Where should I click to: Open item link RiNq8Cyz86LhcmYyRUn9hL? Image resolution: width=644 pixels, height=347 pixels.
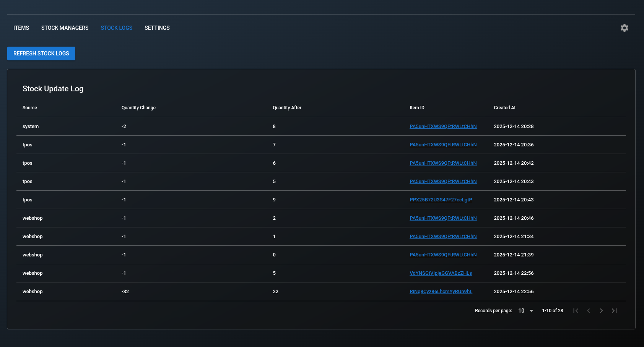[x=441, y=291]
